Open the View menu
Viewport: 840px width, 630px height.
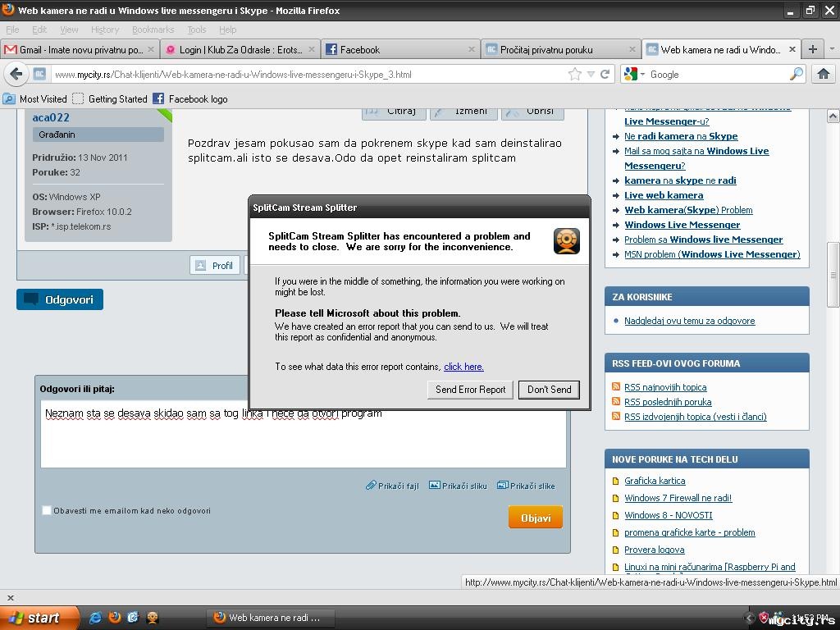(x=69, y=30)
